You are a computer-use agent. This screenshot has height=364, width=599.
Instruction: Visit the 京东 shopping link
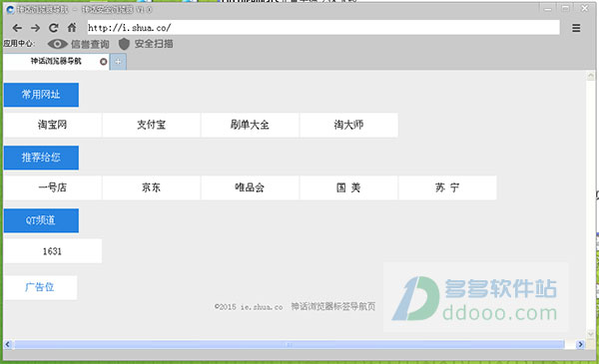click(x=152, y=187)
